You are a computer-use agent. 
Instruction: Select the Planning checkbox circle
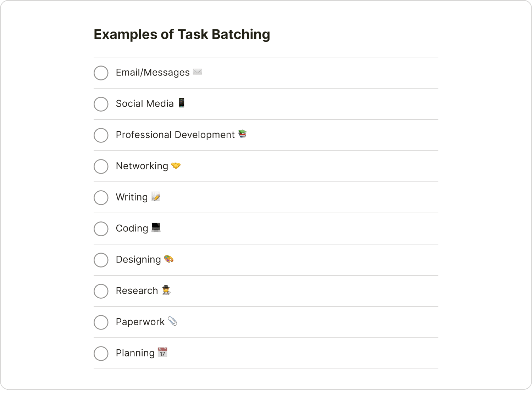[101, 354]
